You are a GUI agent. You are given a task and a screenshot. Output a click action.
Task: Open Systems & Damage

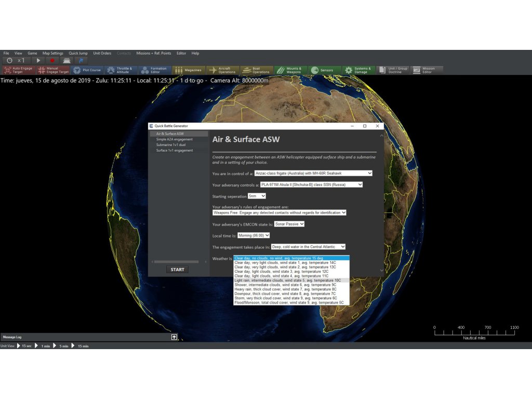click(x=358, y=70)
